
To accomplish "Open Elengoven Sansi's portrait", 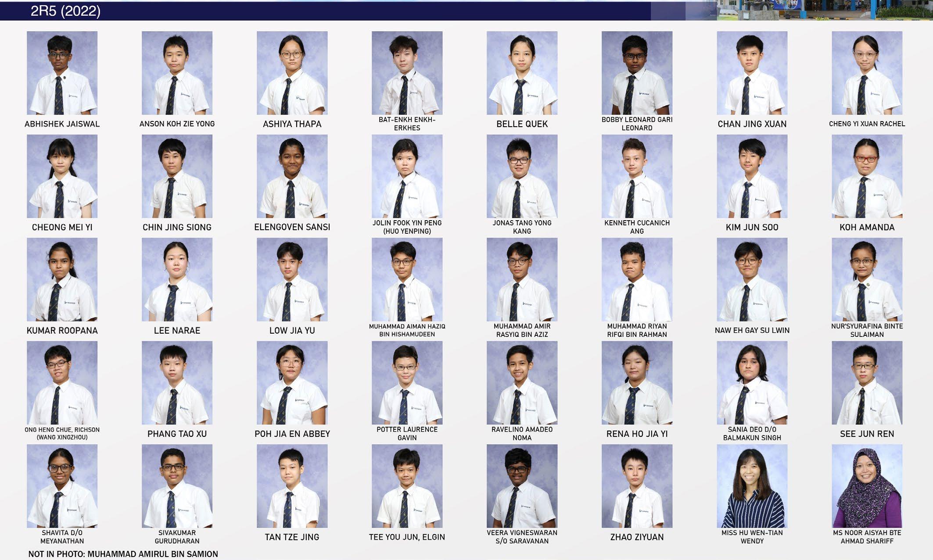I will (x=292, y=176).
